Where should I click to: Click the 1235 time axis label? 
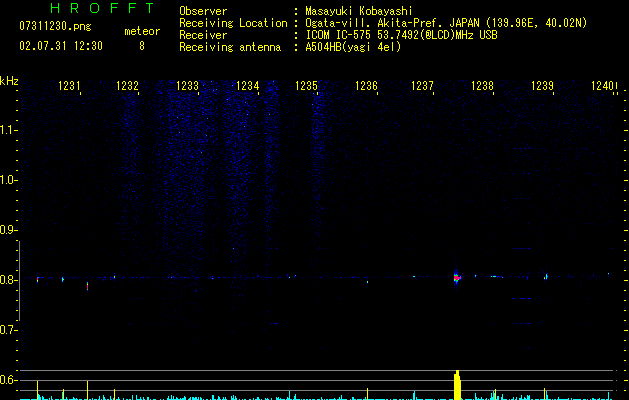306,86
